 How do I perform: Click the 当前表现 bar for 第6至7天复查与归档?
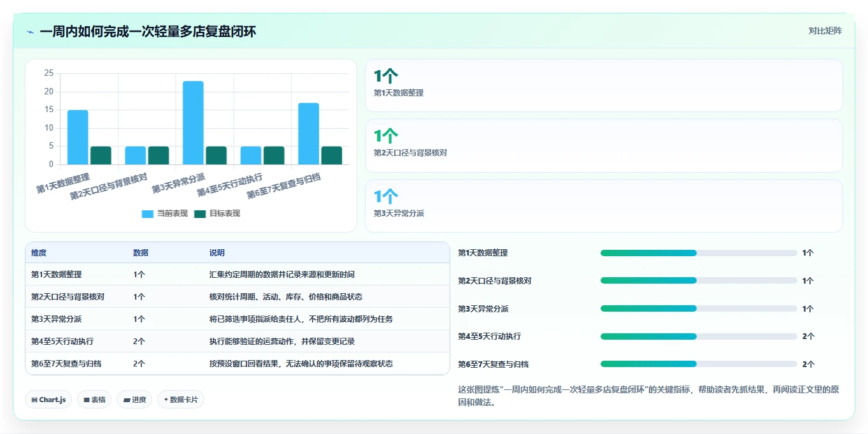[x=308, y=134]
